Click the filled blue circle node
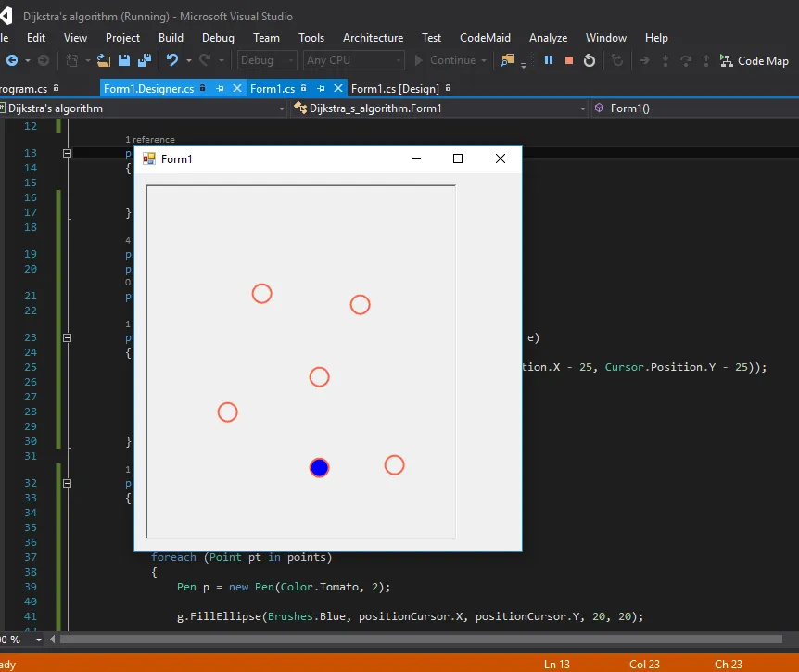Image resolution: width=799 pixels, height=672 pixels. click(319, 468)
